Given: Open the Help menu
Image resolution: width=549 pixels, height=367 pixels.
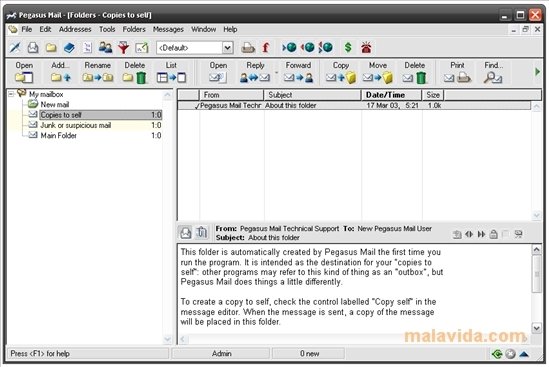Looking at the screenshot, I should [x=230, y=29].
